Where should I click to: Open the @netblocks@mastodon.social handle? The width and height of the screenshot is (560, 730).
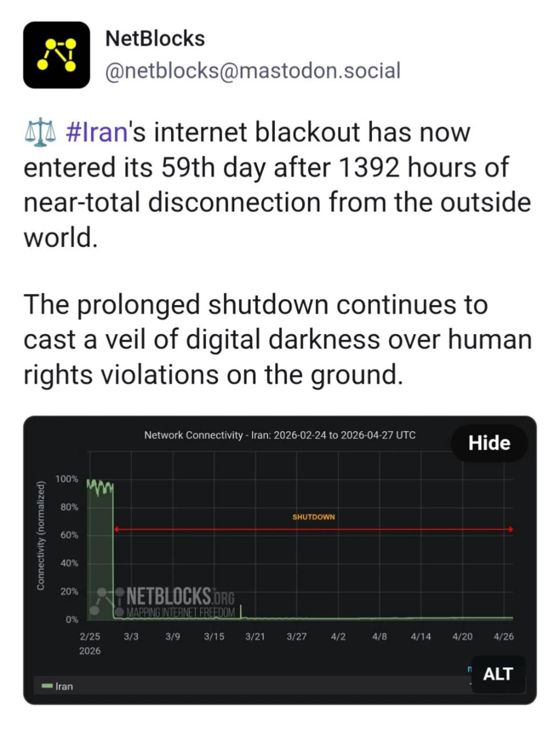[253, 71]
